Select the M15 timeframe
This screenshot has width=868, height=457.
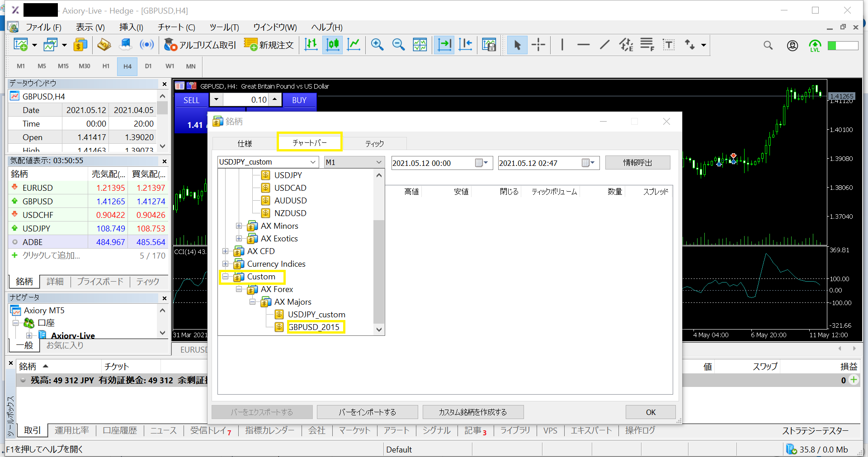tap(63, 66)
